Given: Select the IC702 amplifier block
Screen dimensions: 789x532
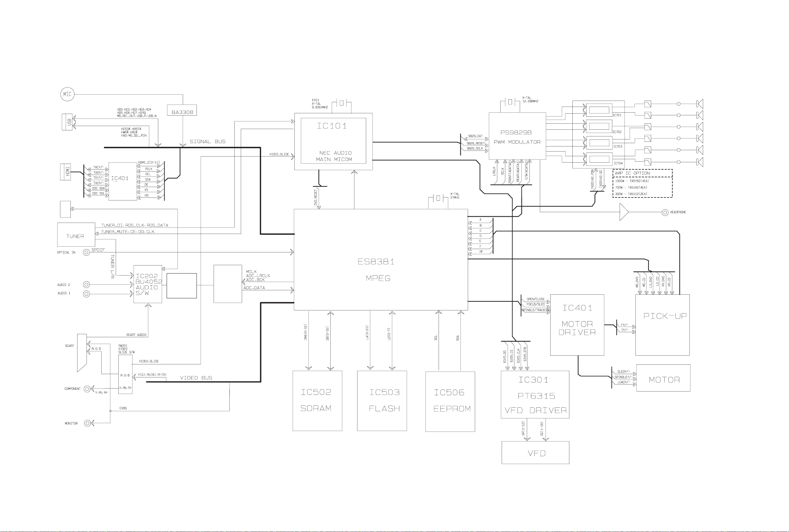Looking at the screenshot, I should click(x=599, y=127).
